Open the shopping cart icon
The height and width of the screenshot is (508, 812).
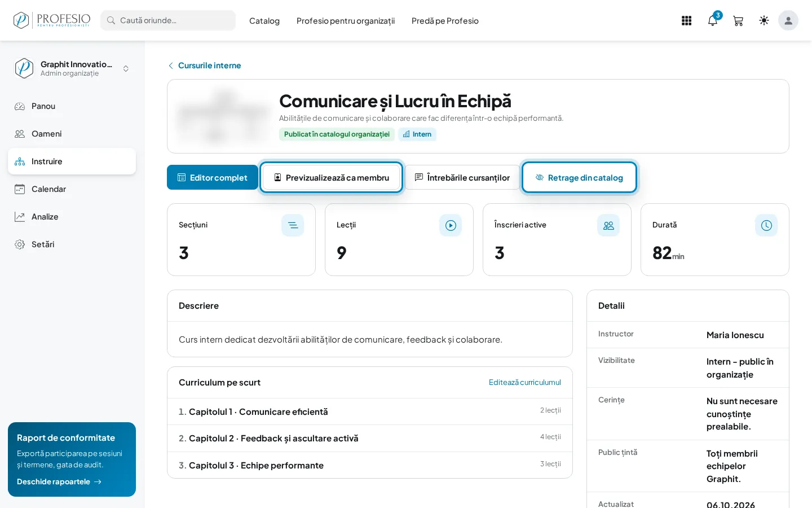[738, 21]
